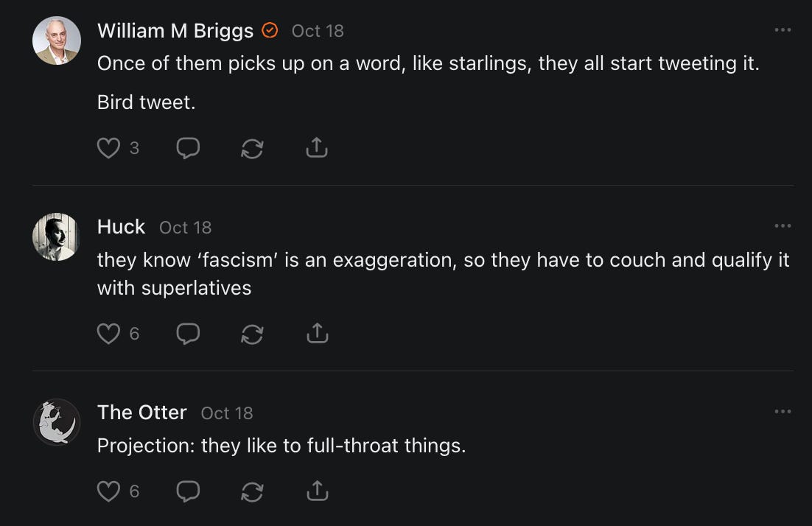This screenshot has height=526, width=812.
Task: Like William M Briggs's comment
Action: [108, 148]
